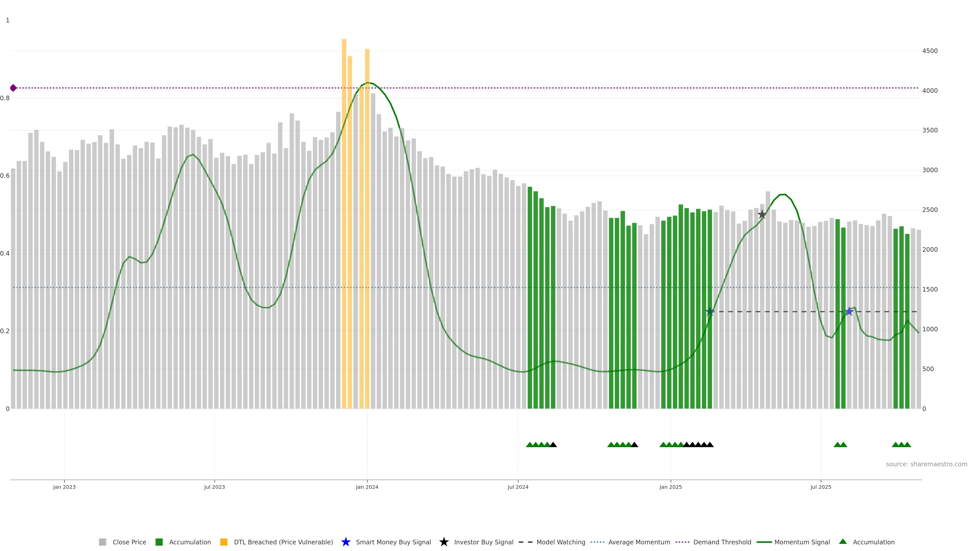980x551 pixels.
Task: Click the Model Watching dashed-line legend icon
Action: tap(525, 542)
